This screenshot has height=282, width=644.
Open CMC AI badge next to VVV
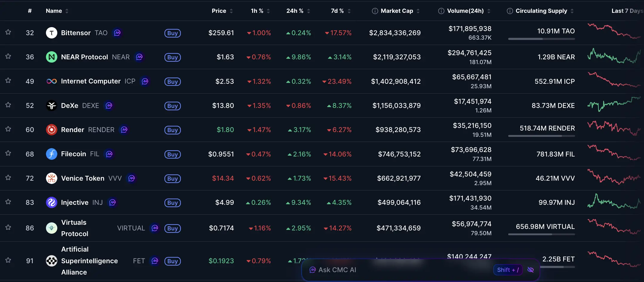click(x=132, y=178)
